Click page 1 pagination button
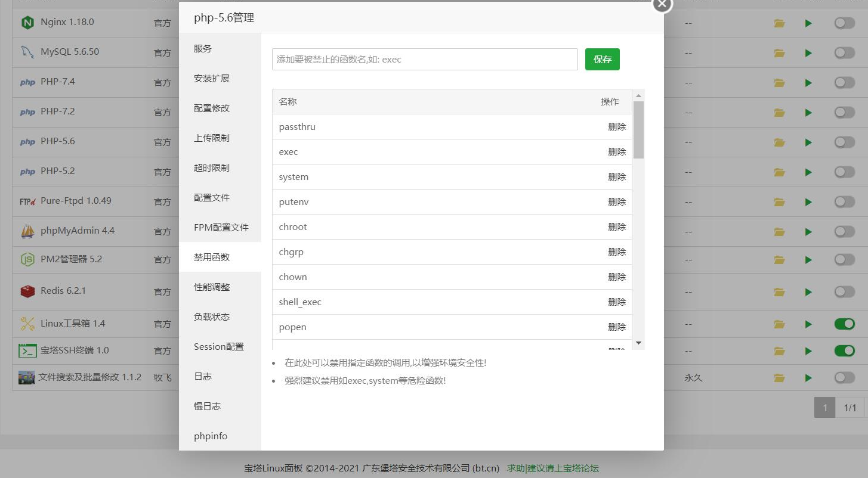 coord(825,408)
